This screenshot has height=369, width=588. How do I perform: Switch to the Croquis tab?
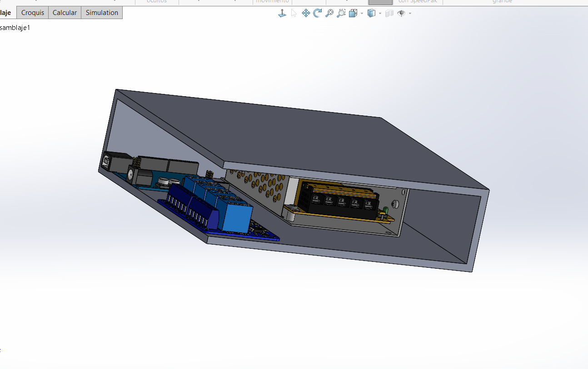pos(33,13)
